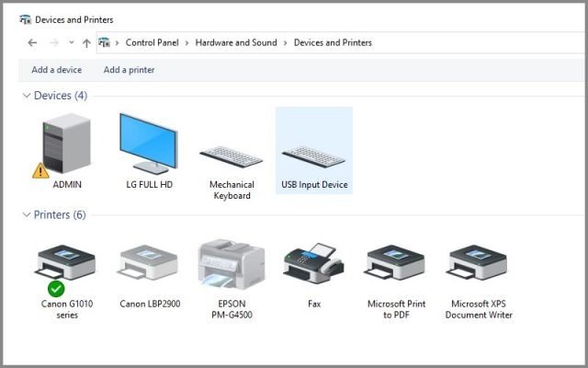Image resolution: width=588 pixels, height=368 pixels.
Task: Click the ADMIN label text
Action: [67, 185]
